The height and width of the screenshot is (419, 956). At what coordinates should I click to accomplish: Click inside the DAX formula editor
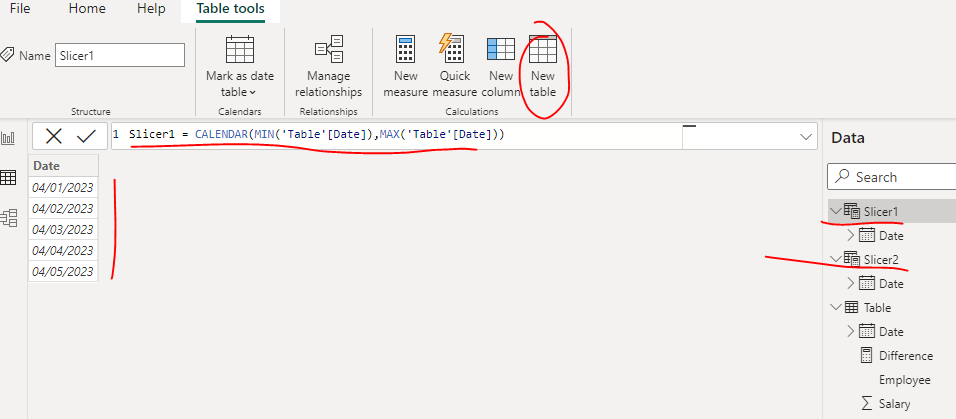click(x=396, y=135)
